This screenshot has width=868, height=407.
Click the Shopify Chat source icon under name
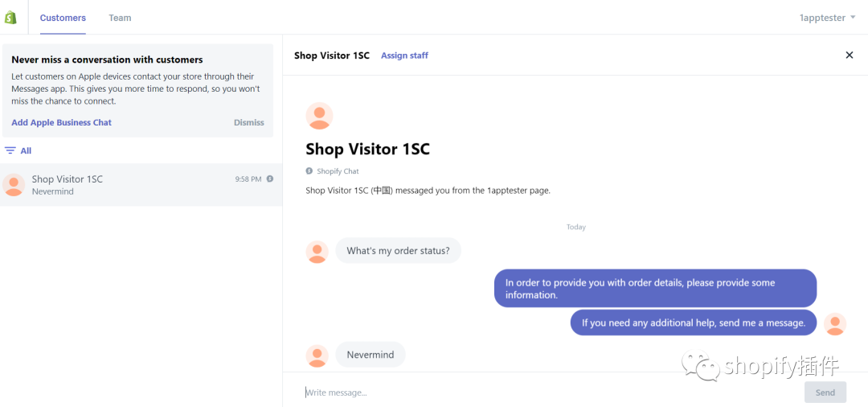point(309,171)
